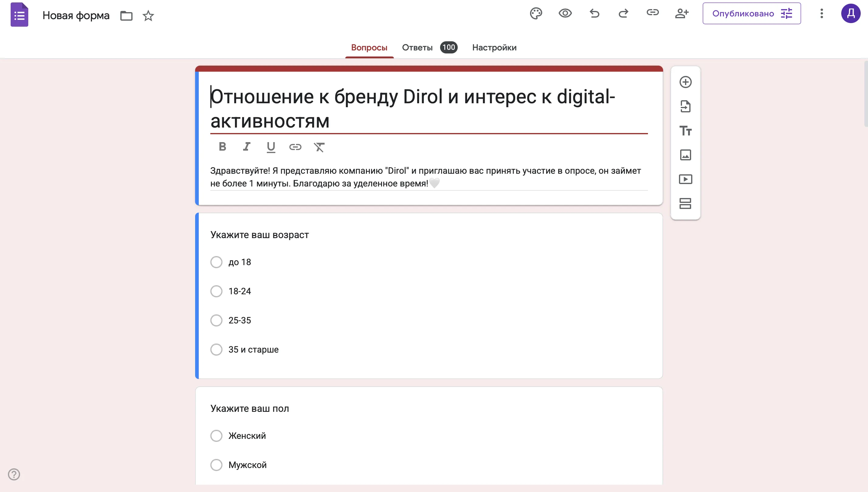This screenshot has height=492, width=868.
Task: Toggle bold formatting in title toolbar
Action: coord(222,147)
